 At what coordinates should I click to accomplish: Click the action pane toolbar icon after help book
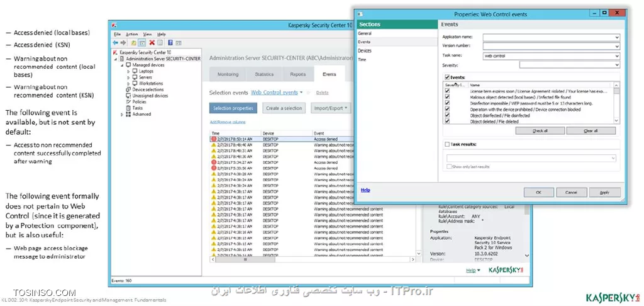(x=179, y=42)
